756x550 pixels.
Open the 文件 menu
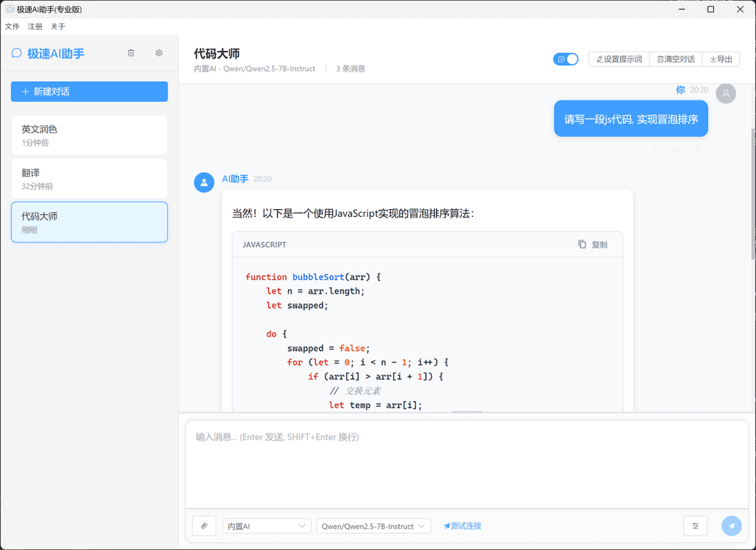pos(12,26)
